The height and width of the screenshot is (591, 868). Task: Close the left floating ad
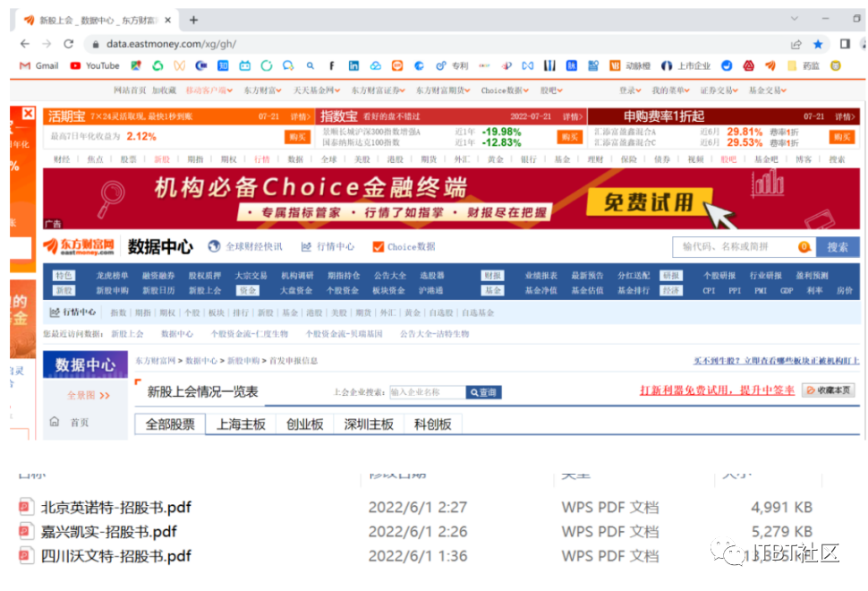(28, 114)
